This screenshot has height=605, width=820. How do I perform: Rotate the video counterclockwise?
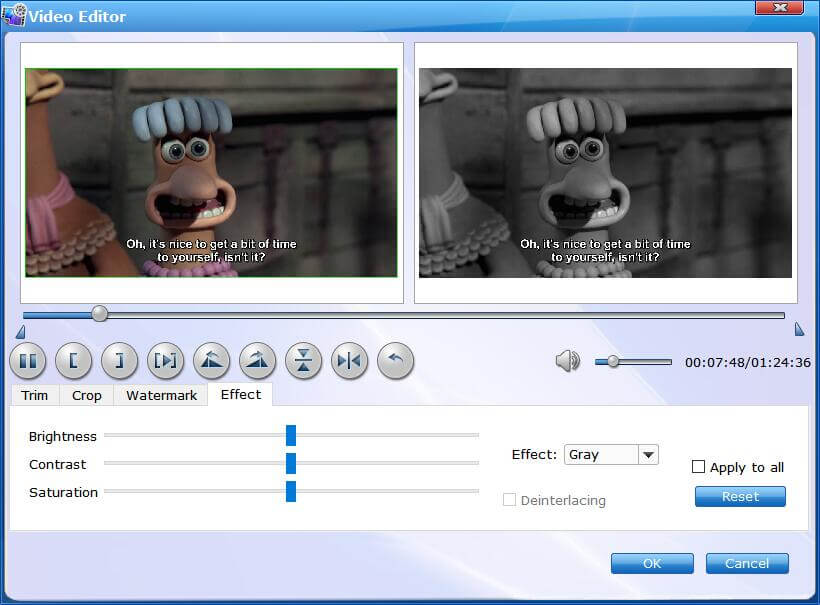(x=211, y=360)
